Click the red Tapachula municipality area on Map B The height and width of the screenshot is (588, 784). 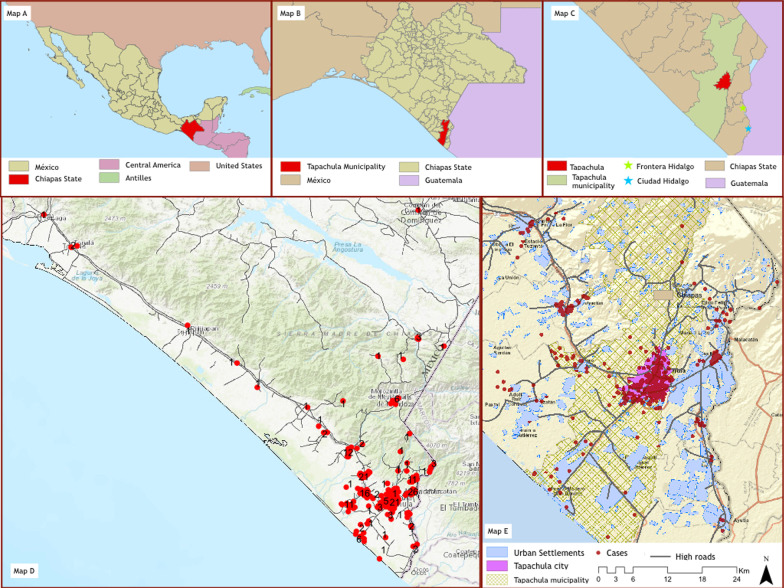445,131
